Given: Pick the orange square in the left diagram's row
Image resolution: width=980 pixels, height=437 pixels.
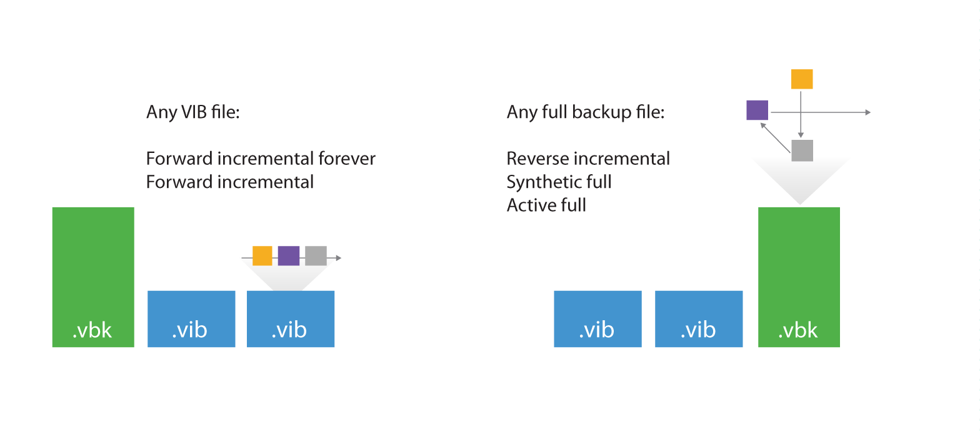Looking at the screenshot, I should click(262, 256).
